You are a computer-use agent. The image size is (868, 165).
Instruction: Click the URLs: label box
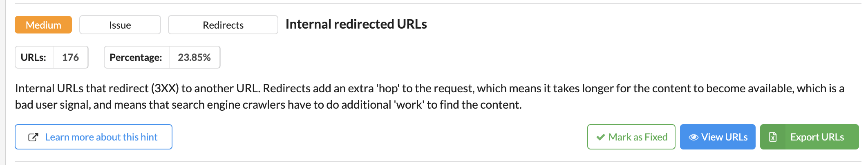(x=34, y=57)
